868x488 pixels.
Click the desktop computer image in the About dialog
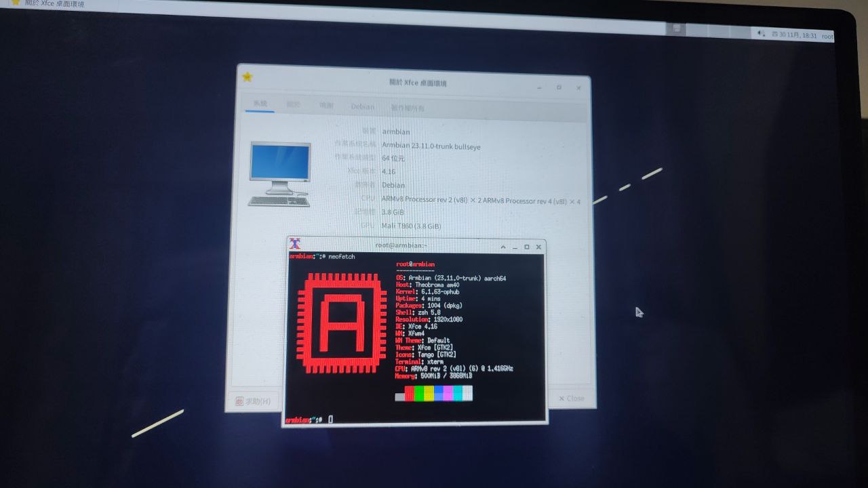point(280,174)
